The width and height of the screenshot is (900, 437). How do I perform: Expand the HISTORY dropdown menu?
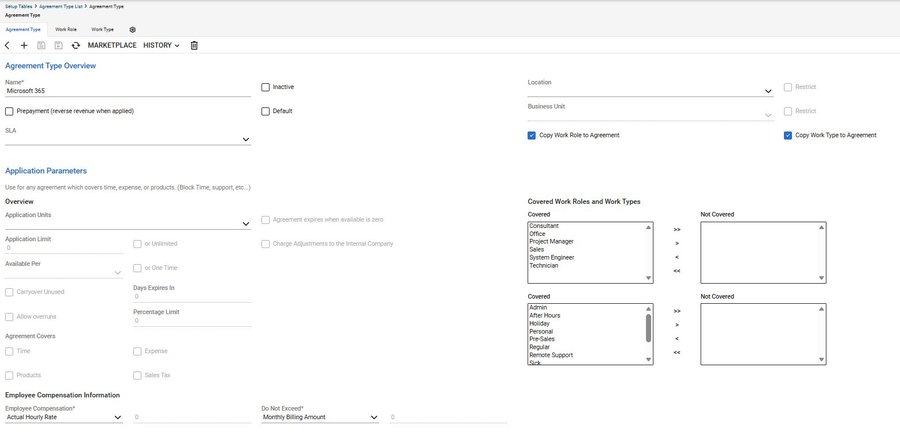(161, 45)
